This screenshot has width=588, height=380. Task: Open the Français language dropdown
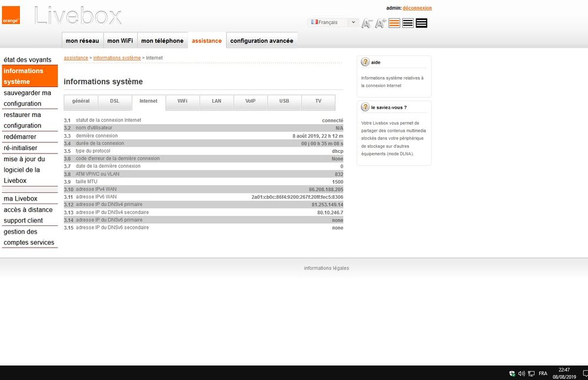tap(333, 22)
